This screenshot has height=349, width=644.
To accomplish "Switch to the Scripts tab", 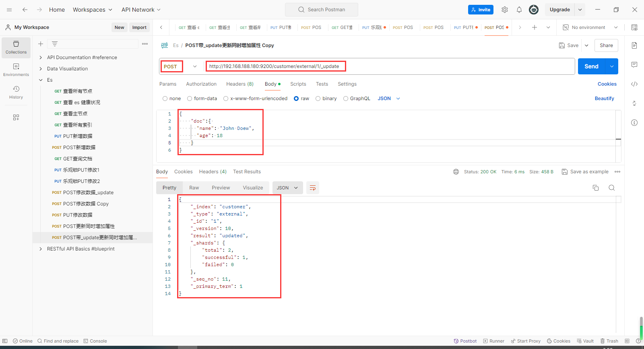I will [x=298, y=84].
